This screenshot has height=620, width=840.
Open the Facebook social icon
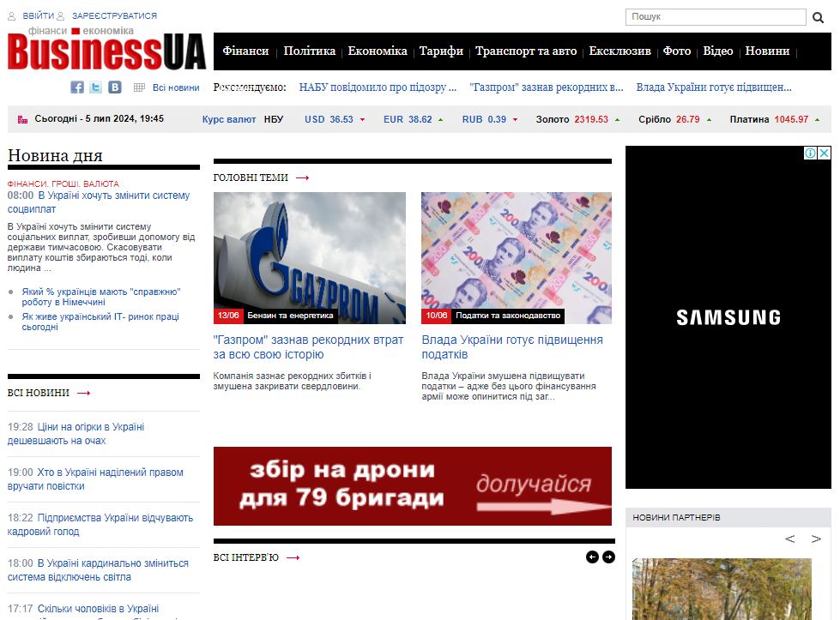click(77, 87)
